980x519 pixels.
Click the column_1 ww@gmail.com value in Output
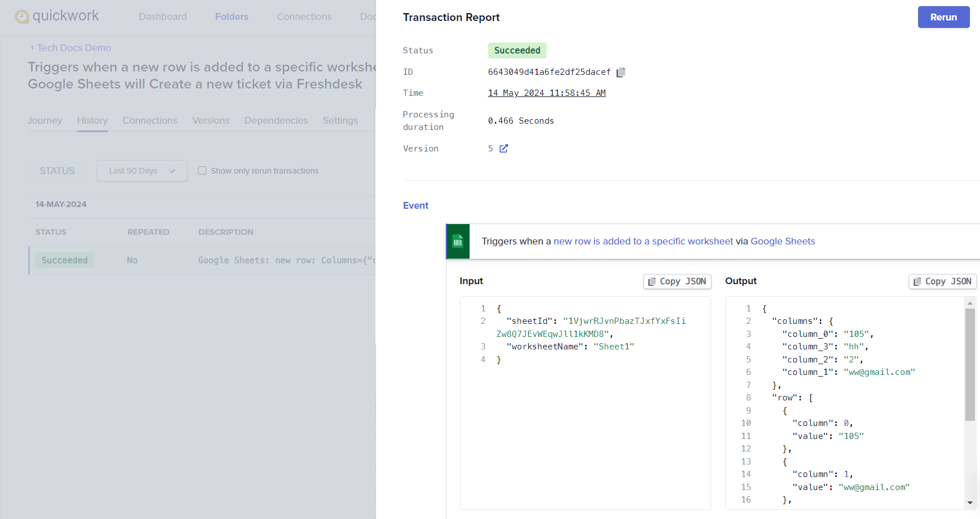pos(880,372)
